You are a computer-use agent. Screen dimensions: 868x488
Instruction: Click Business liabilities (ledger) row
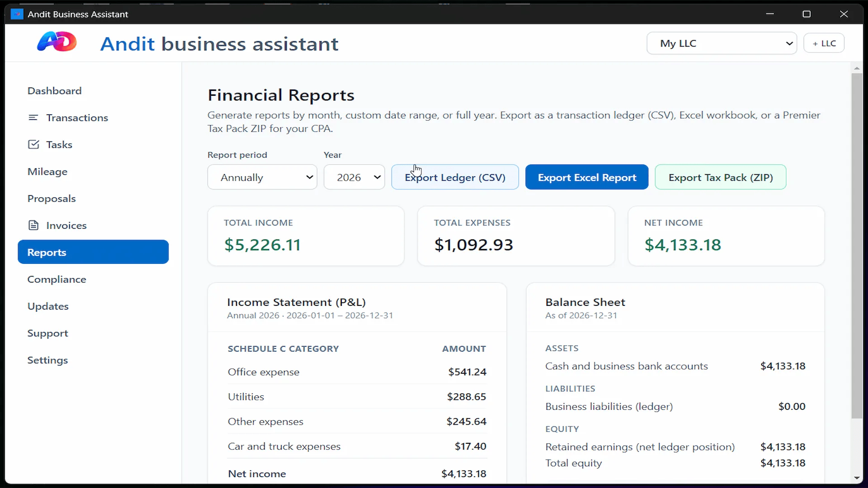pyautogui.click(x=675, y=407)
